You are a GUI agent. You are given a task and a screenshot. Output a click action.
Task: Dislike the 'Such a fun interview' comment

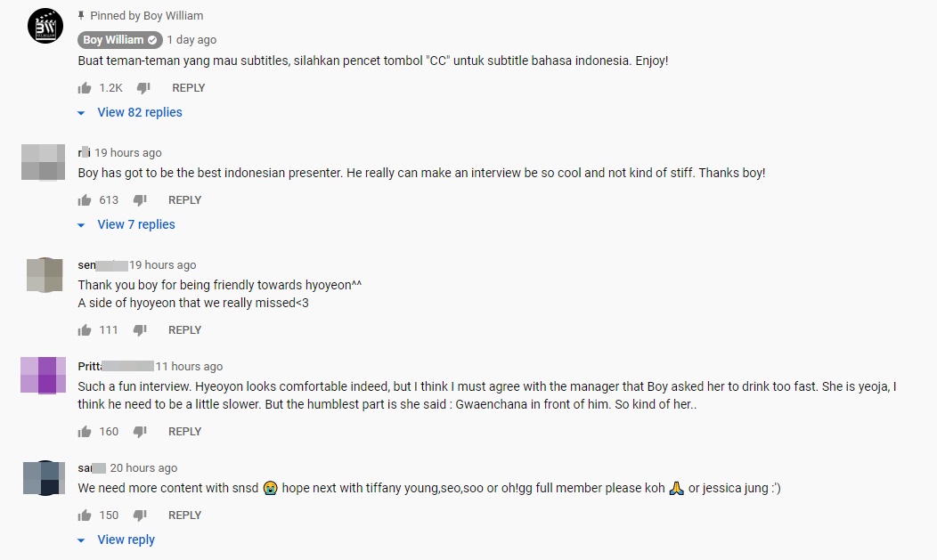coord(140,432)
